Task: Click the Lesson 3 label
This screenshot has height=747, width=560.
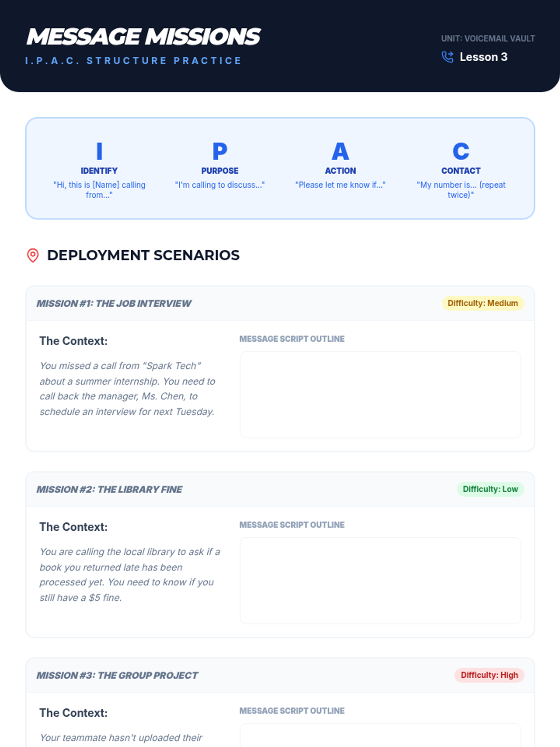Action: point(483,57)
